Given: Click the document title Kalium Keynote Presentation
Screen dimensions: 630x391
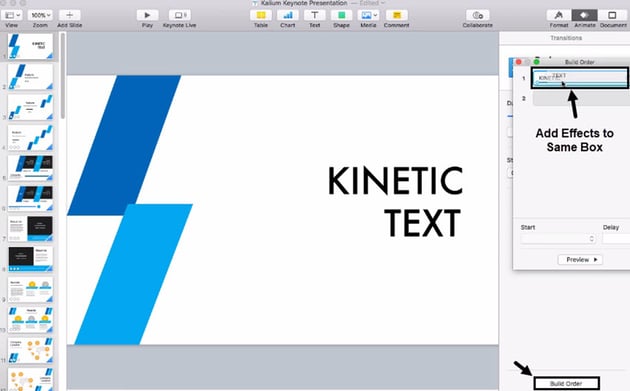Looking at the screenshot, I should (304, 3).
